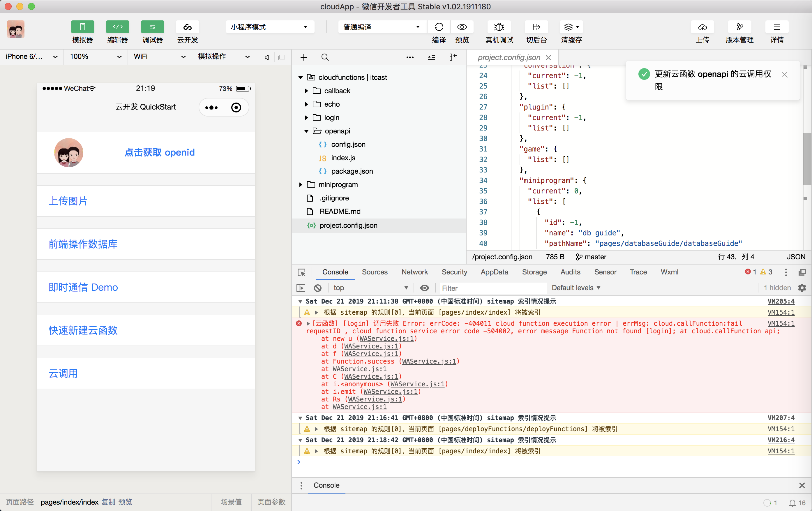Click the inspect element picker icon
Screen dimensions: 812x511
[301, 272]
